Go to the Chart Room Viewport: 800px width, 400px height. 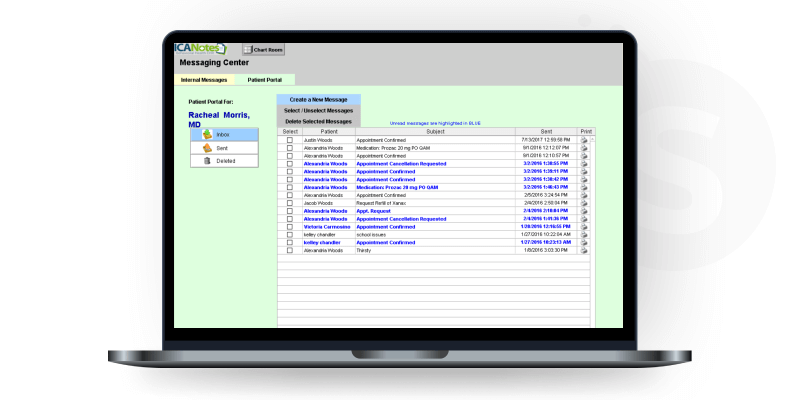point(263,49)
